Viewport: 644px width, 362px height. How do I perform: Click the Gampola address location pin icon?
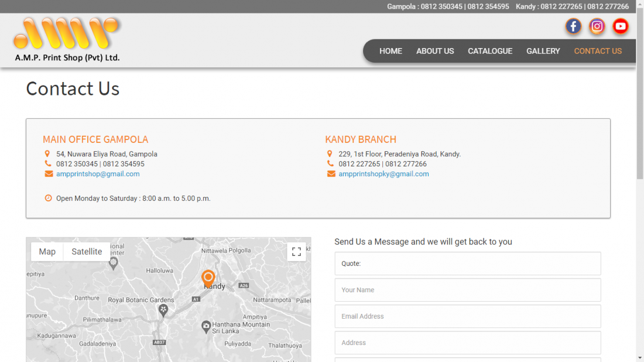coord(47,153)
